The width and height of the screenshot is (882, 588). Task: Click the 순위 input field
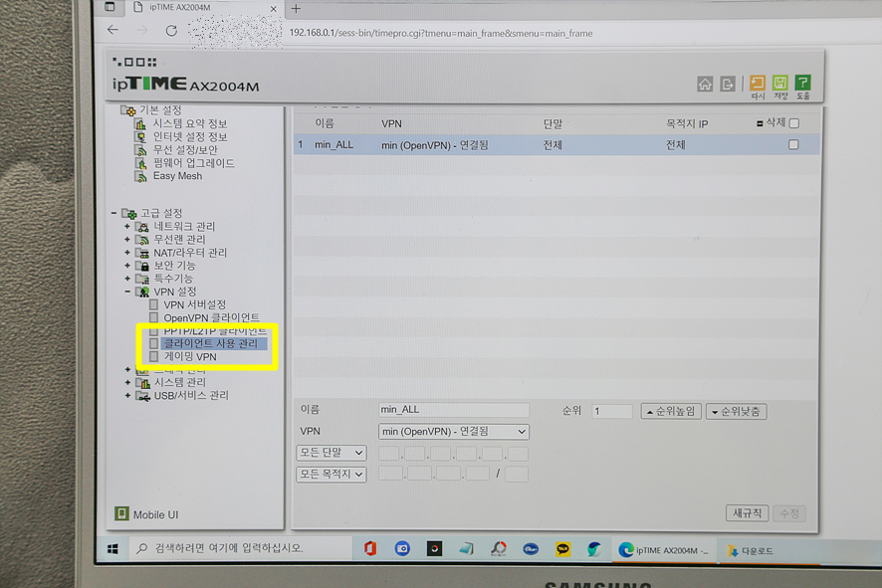point(612,412)
